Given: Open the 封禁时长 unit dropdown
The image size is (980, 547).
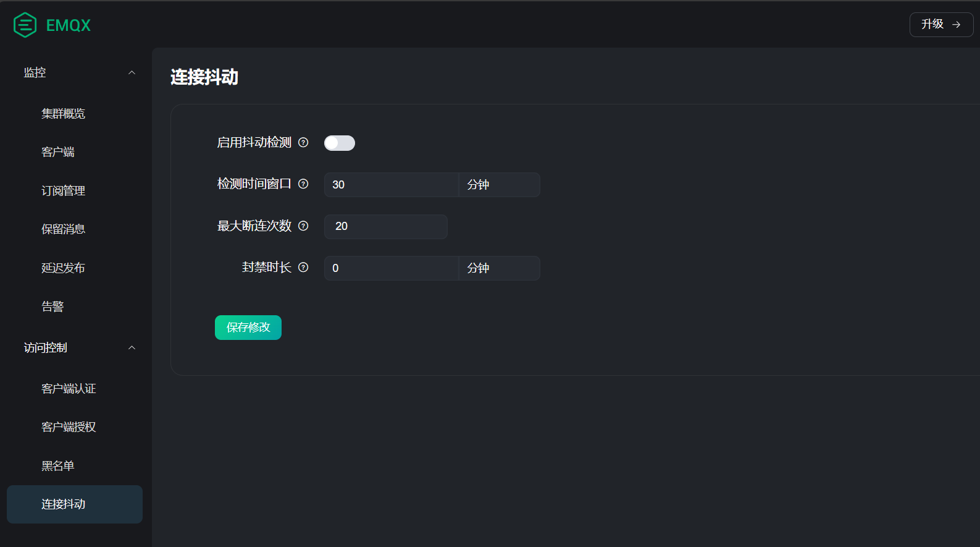Looking at the screenshot, I should (499, 268).
